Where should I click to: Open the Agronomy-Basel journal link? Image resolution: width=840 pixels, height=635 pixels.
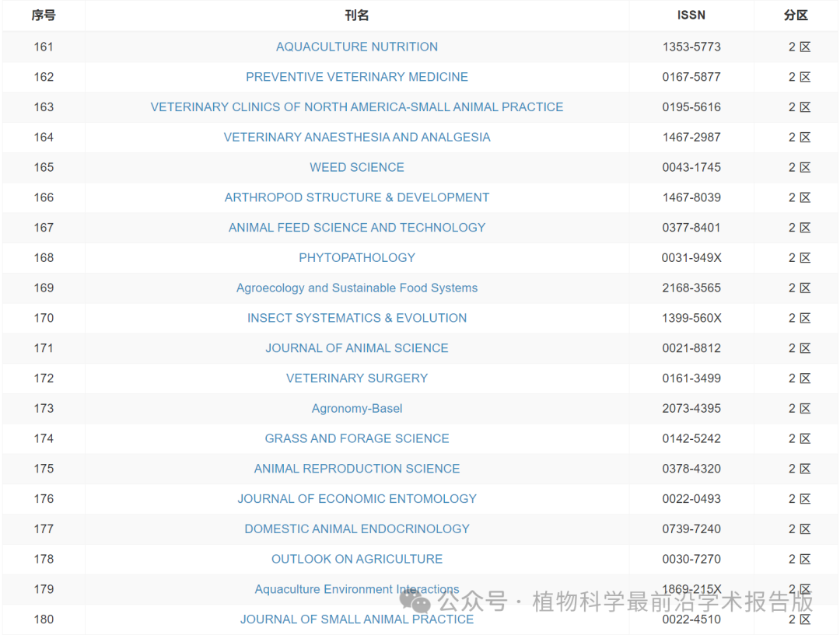(357, 409)
